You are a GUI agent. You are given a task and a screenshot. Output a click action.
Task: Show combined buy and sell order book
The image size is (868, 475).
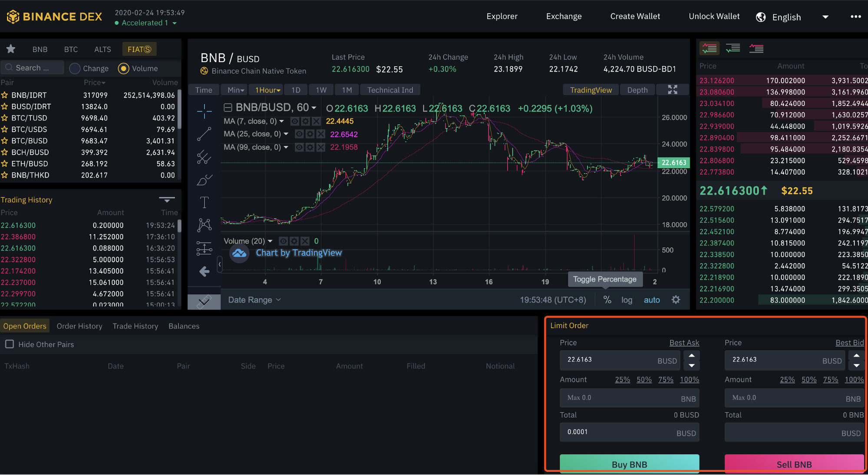click(x=710, y=48)
